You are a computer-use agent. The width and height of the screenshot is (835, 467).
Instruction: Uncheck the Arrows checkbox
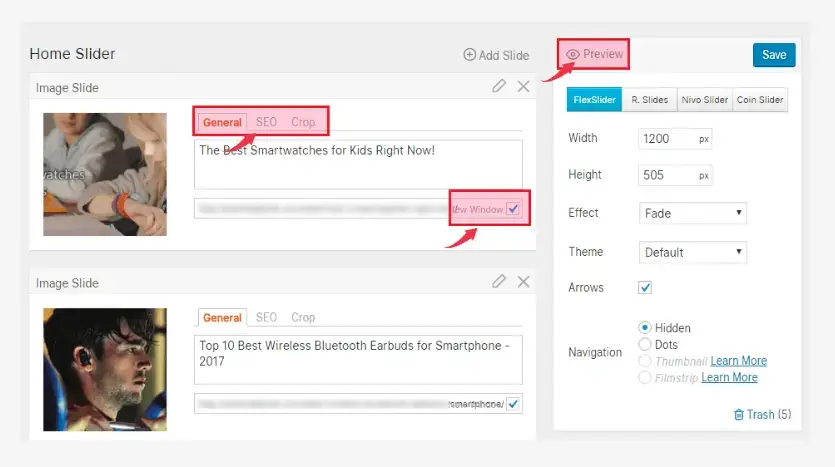click(645, 288)
